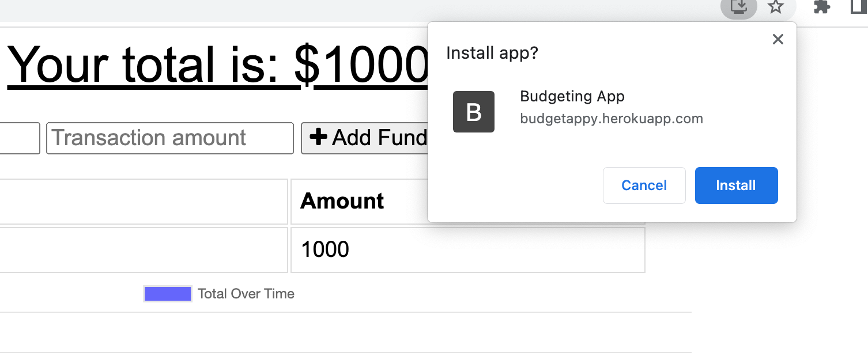Image resolution: width=868 pixels, height=356 pixels.
Task: Click the browser profile icon
Action: click(858, 7)
